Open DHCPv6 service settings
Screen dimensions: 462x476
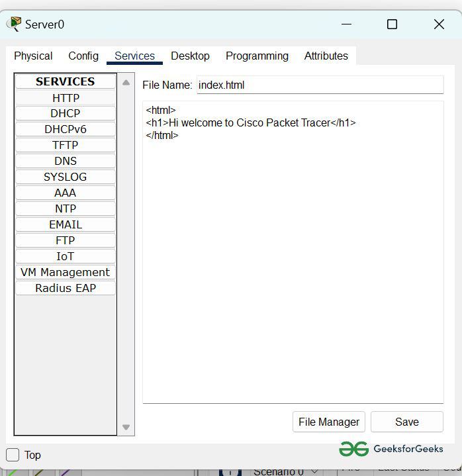[66, 129]
